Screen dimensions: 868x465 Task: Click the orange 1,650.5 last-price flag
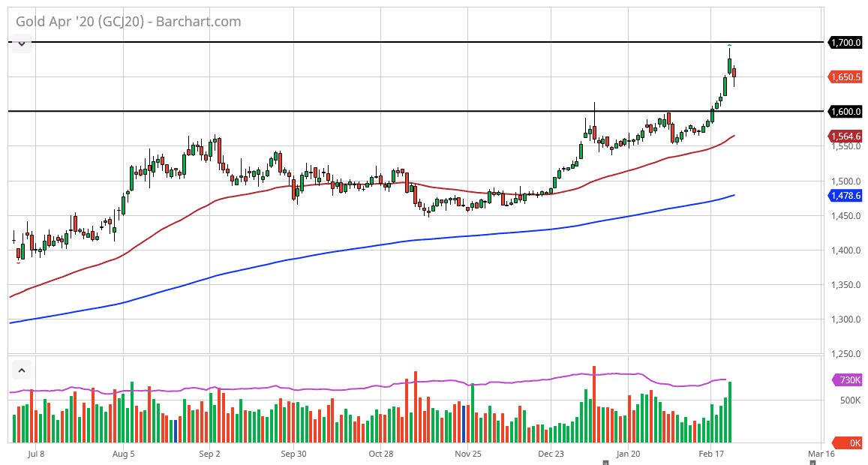click(846, 76)
